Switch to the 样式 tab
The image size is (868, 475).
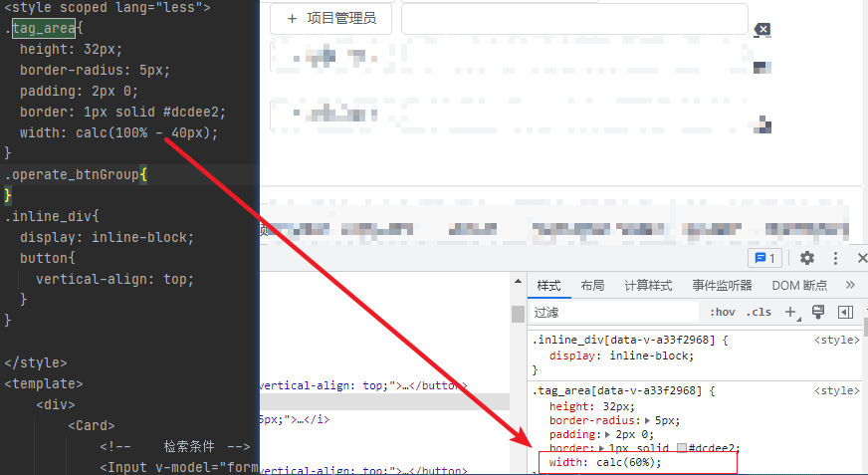tap(548, 286)
